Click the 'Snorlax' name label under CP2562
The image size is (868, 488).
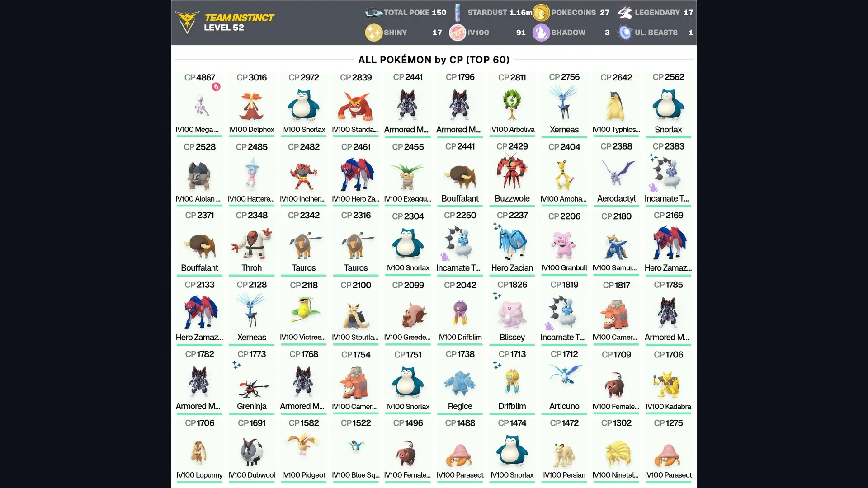click(x=668, y=130)
